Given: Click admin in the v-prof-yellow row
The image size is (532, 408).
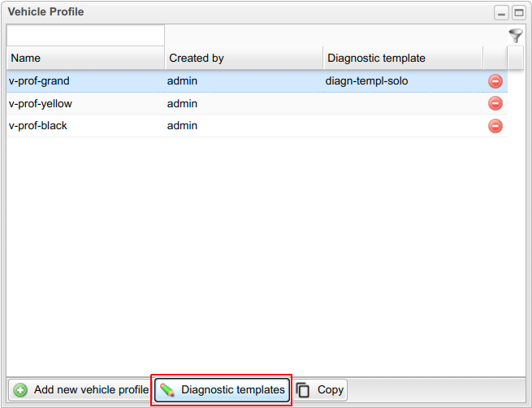Looking at the screenshot, I should (x=183, y=104).
